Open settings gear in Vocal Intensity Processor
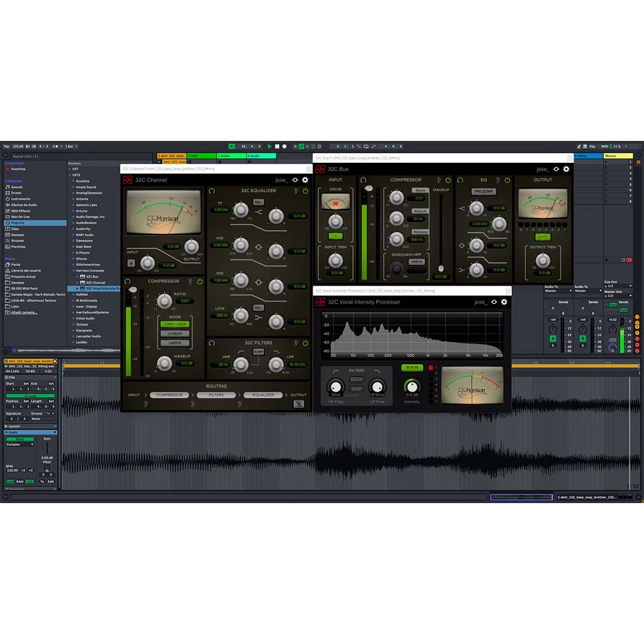This screenshot has height=644, width=644. pos(504,302)
